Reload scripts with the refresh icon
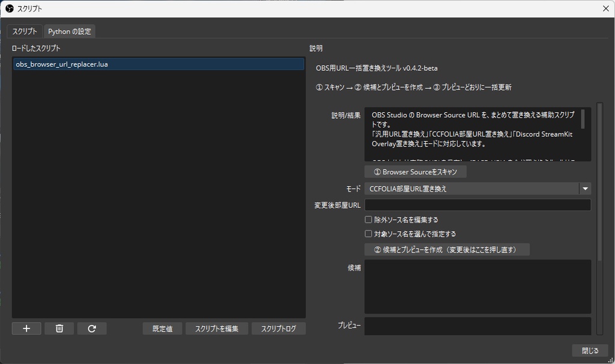615x364 pixels. pos(92,329)
